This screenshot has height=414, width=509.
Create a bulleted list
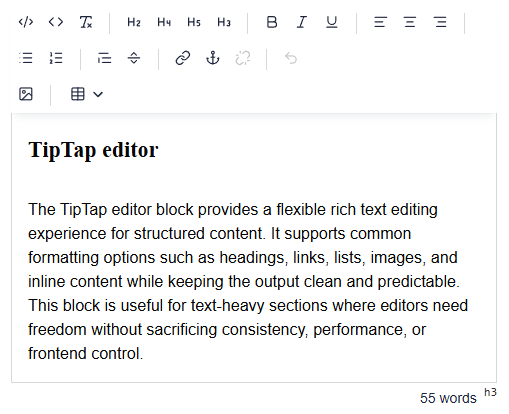pyautogui.click(x=26, y=58)
